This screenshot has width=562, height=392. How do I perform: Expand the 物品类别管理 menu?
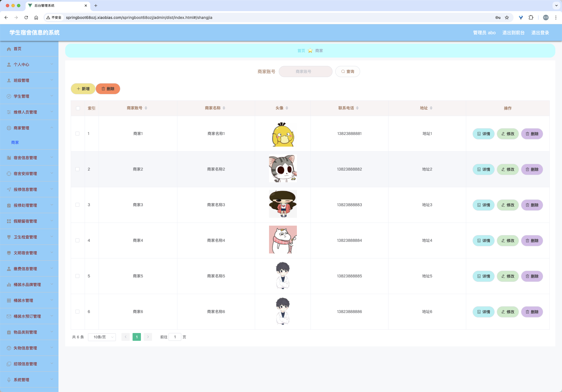[x=29, y=332]
